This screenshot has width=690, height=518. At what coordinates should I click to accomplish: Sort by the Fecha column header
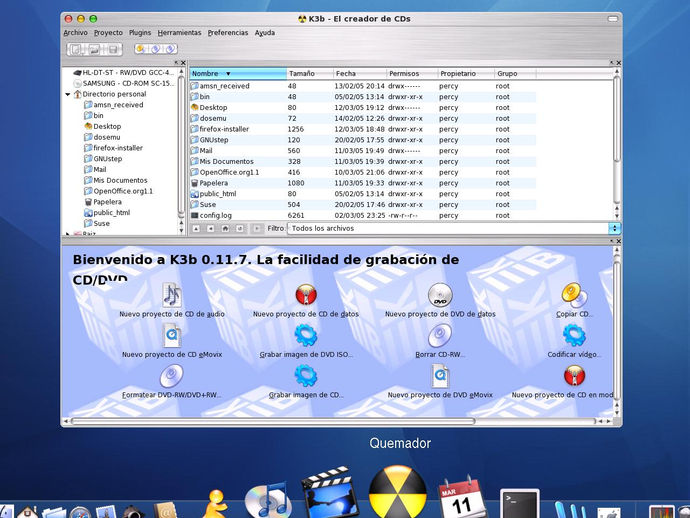click(360, 73)
